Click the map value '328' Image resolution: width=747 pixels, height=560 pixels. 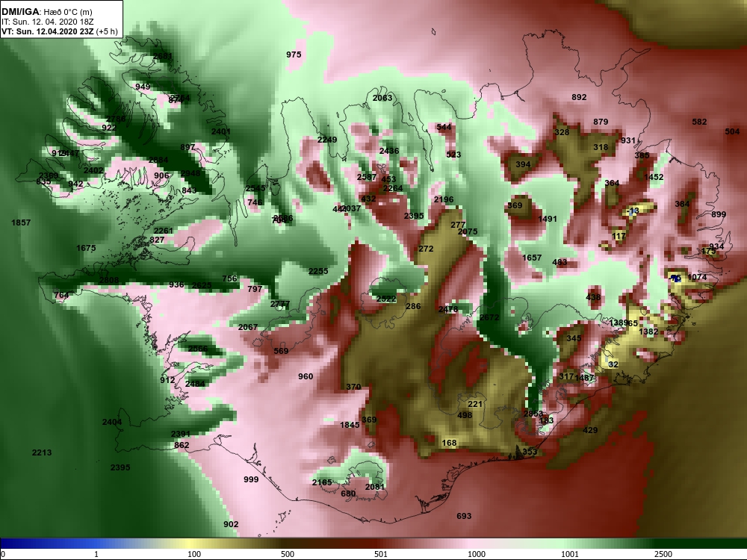pos(562,132)
